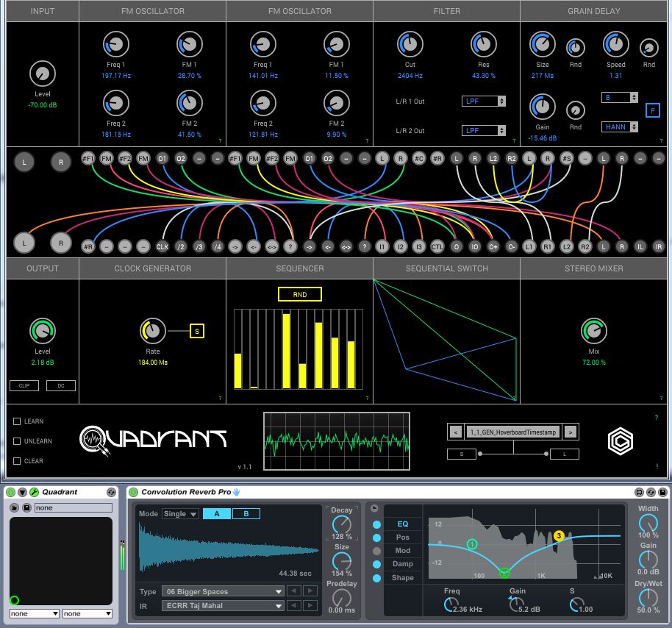
Task: Open the IR ECRR Taj Mahal dropdown
Action: (x=223, y=605)
